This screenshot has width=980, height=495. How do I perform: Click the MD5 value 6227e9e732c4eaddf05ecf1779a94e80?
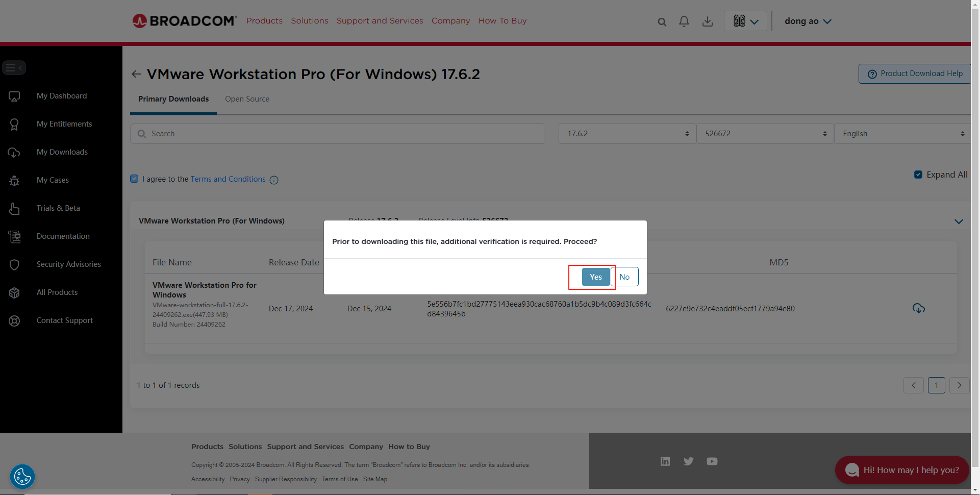(x=730, y=309)
